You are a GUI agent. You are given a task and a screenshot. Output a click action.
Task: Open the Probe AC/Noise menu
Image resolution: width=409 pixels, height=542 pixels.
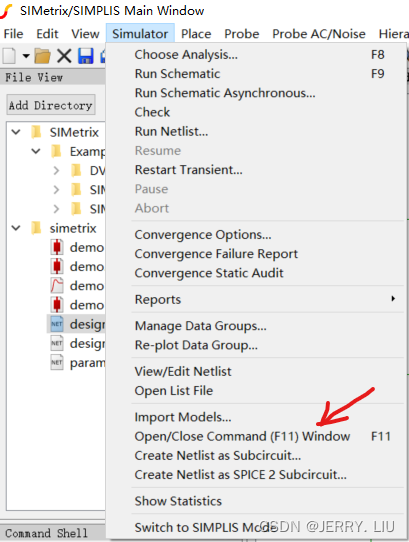[x=319, y=34]
